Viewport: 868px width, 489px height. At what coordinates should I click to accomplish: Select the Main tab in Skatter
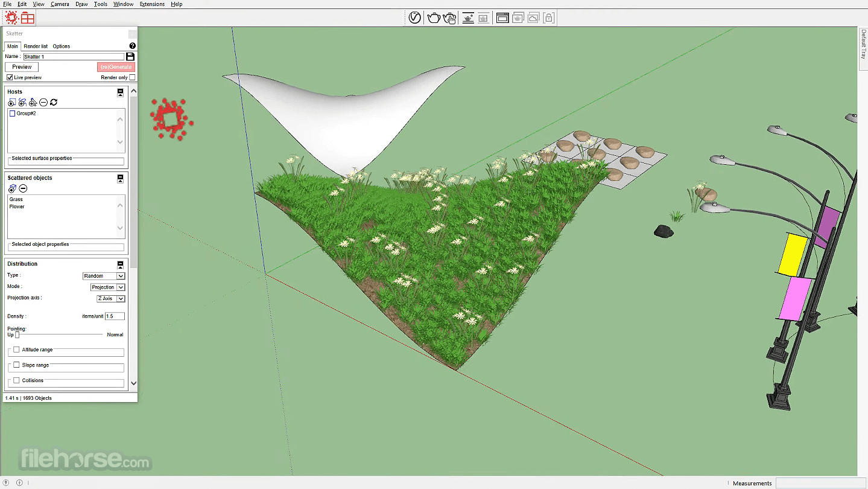(x=13, y=46)
